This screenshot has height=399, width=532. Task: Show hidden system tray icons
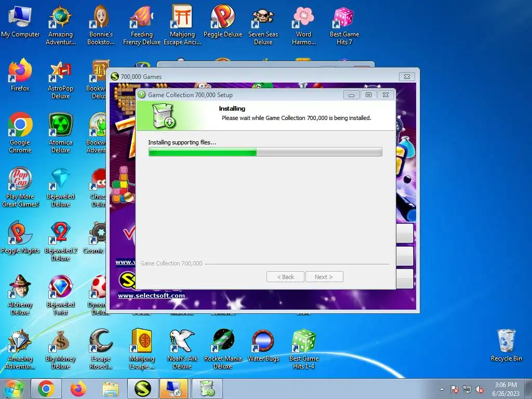(442, 389)
